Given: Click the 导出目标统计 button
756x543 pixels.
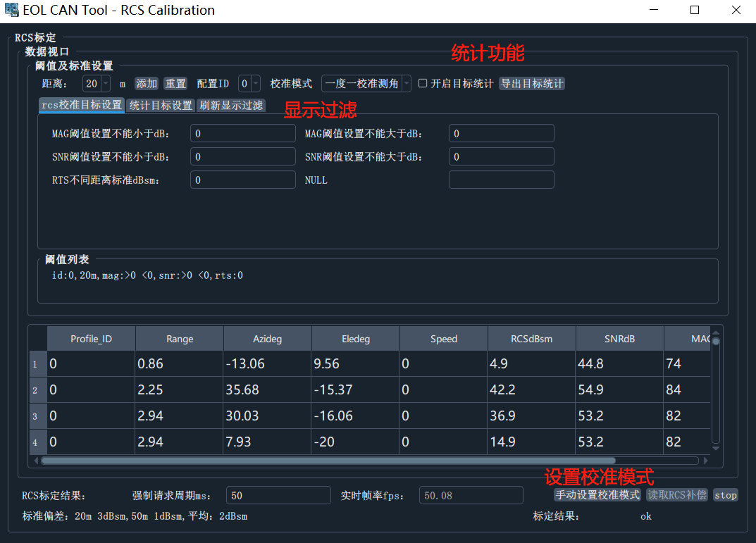Looking at the screenshot, I should (x=532, y=83).
